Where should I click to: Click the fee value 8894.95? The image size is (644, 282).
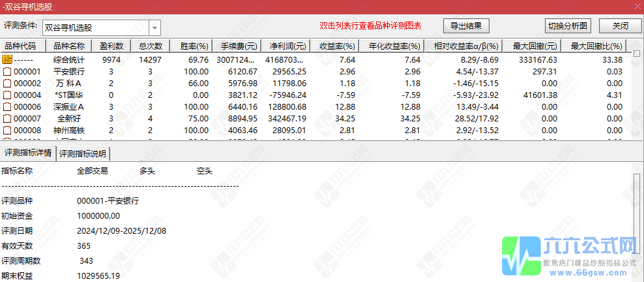click(244, 119)
